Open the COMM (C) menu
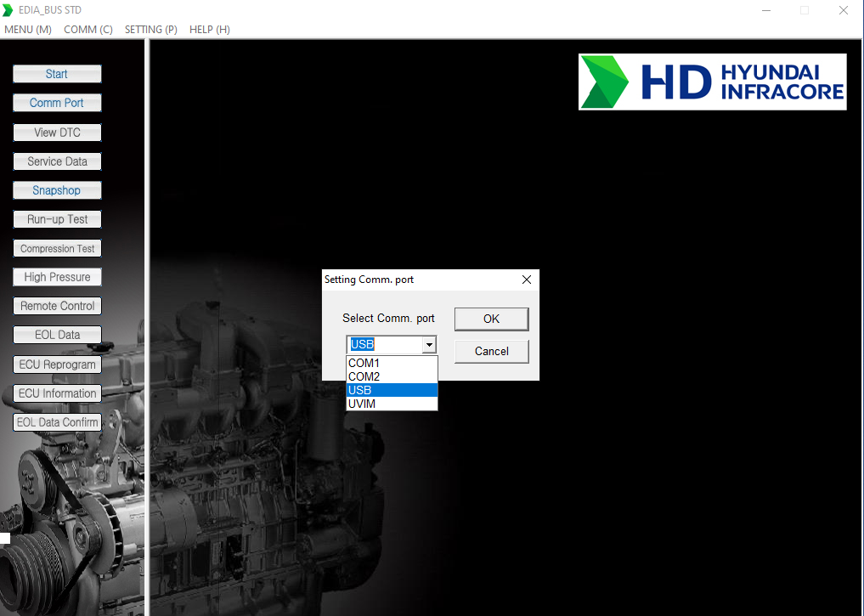 [88, 30]
